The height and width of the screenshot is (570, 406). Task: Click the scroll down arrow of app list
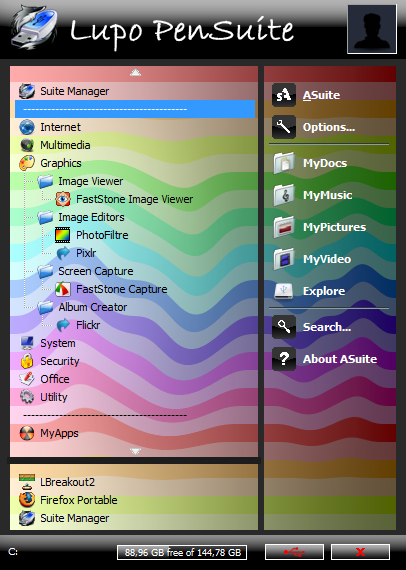point(136,451)
